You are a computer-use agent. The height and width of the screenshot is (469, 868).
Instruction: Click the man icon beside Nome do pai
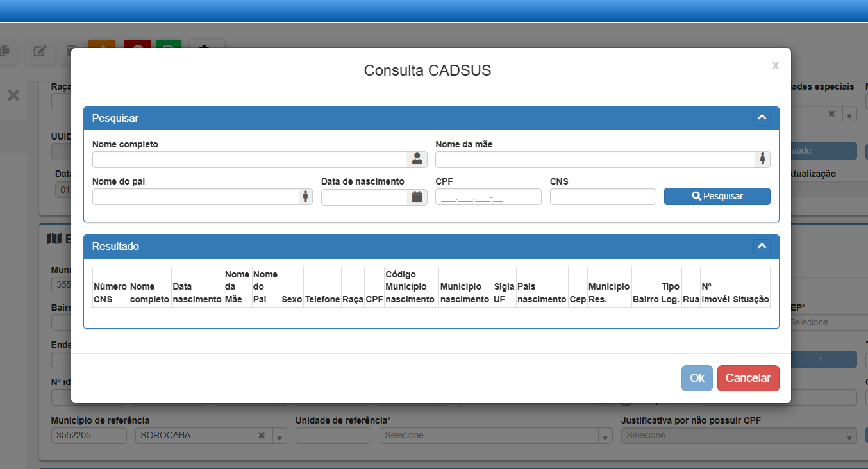click(x=305, y=197)
